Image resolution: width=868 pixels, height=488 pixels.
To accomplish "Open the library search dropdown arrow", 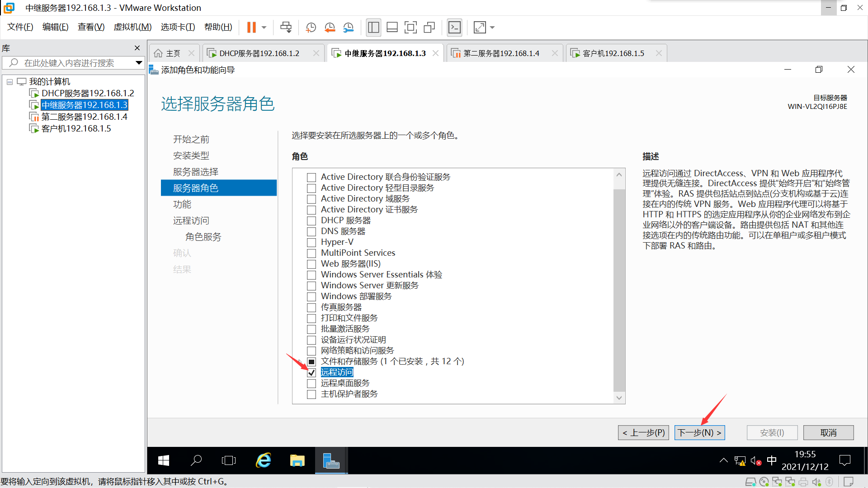I will [x=139, y=63].
